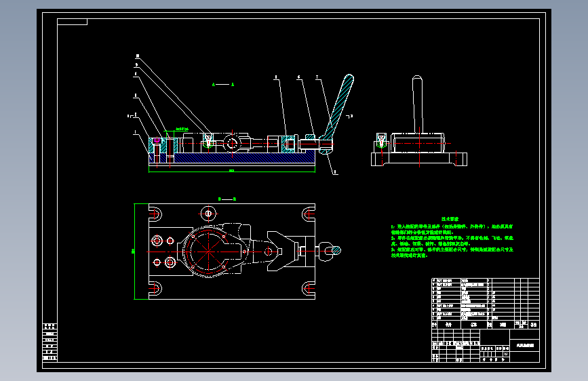Select the green technical requirements paragraph text

point(452,241)
